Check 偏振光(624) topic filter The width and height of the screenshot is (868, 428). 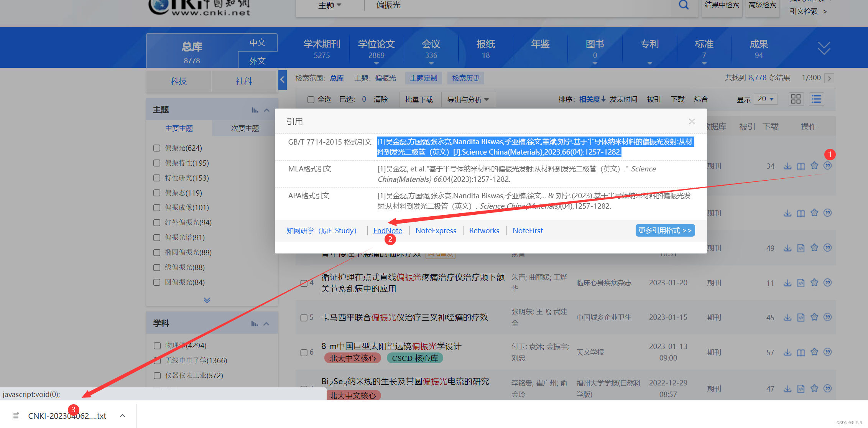click(x=157, y=148)
